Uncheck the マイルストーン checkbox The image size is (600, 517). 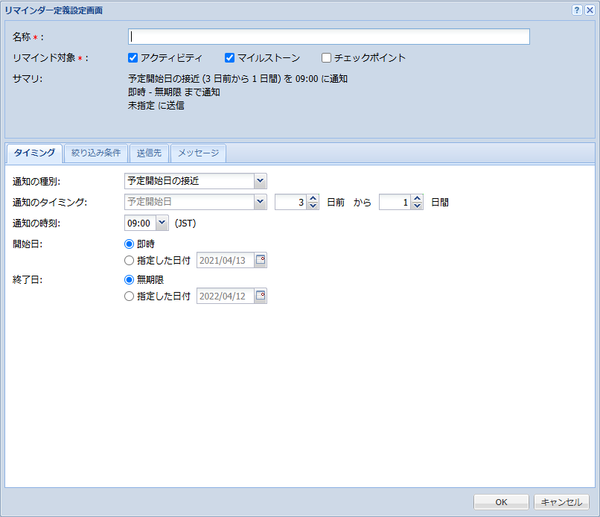pyautogui.click(x=230, y=58)
